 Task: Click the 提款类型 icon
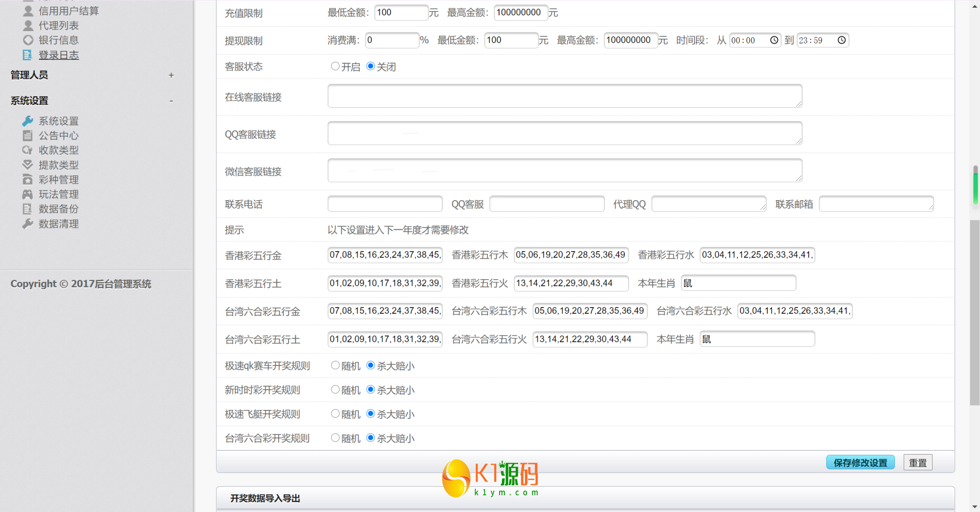(28, 165)
